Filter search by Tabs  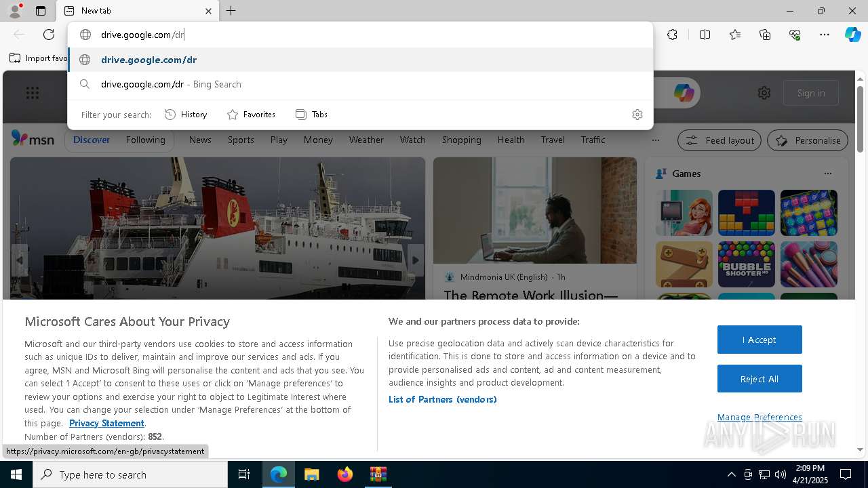[x=311, y=115]
